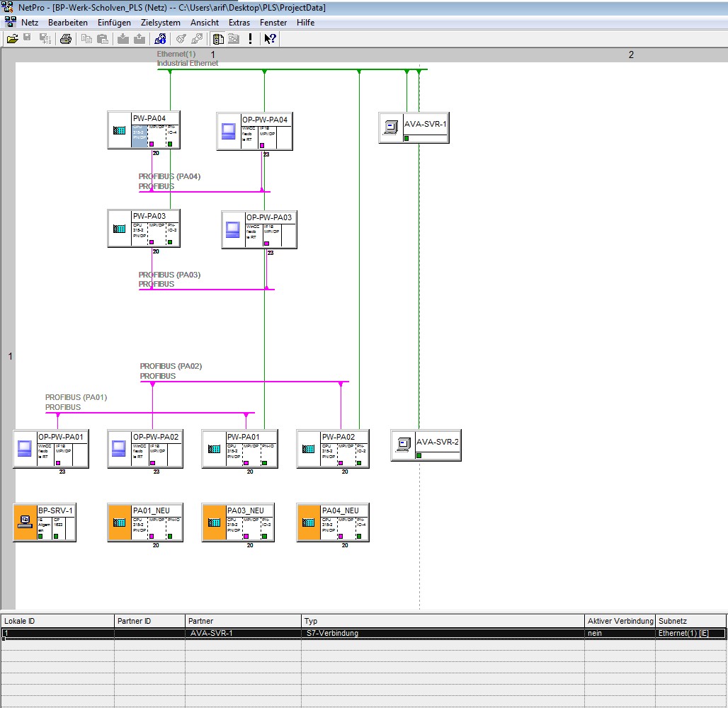Select the PW-PA01 station rack icon
728x708 pixels.
(x=214, y=449)
